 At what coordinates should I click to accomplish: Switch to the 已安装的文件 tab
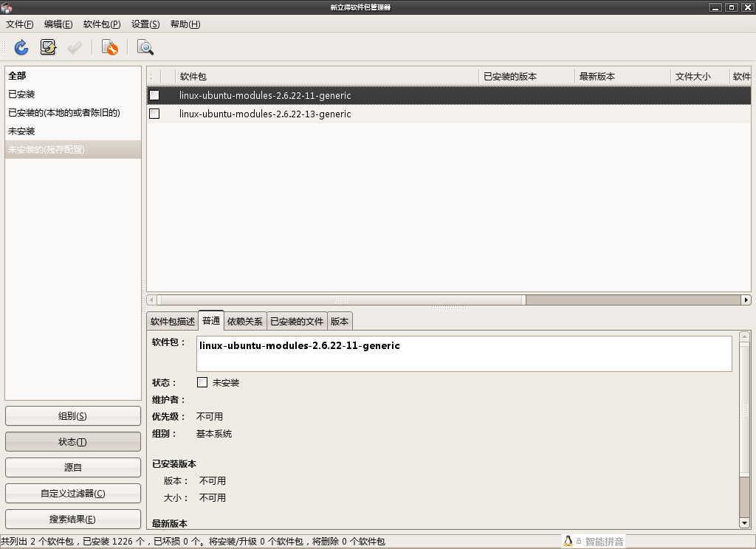(297, 322)
